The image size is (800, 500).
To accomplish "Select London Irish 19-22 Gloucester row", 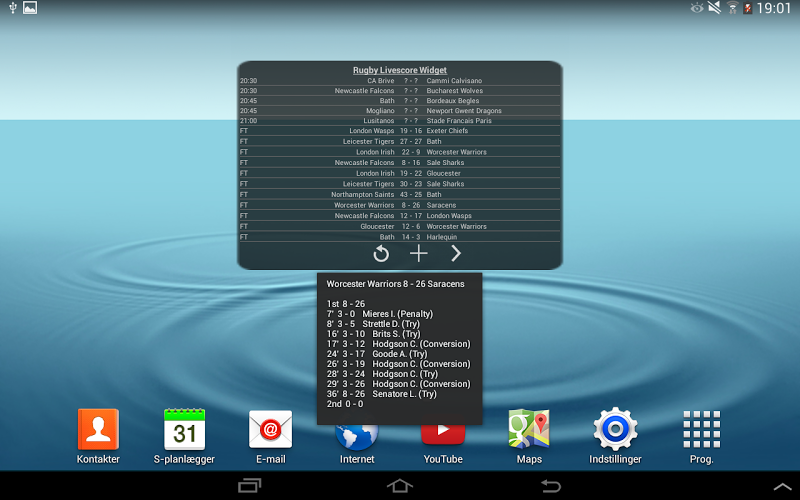I will pos(399,173).
